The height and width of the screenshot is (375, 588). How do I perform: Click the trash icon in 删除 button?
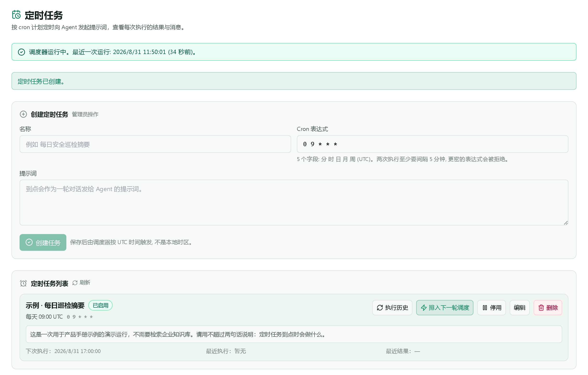(541, 308)
